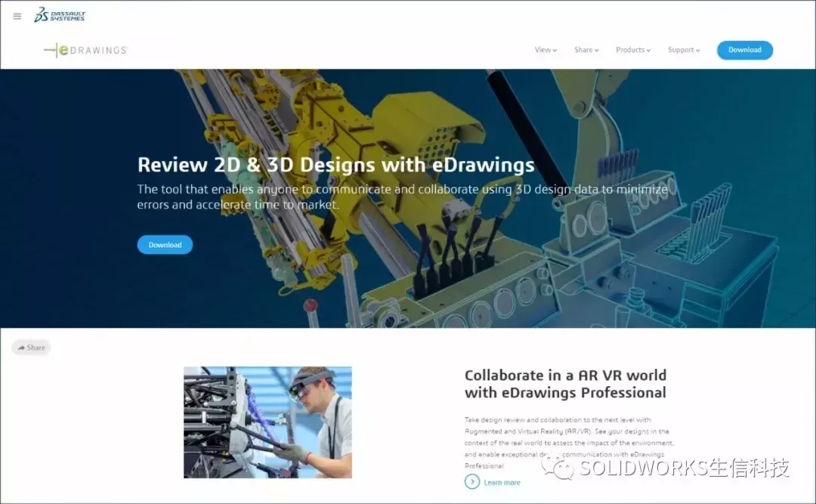The image size is (816, 504).
Task: Click the paragraph starting 'Take design review'
Action: 569,443
